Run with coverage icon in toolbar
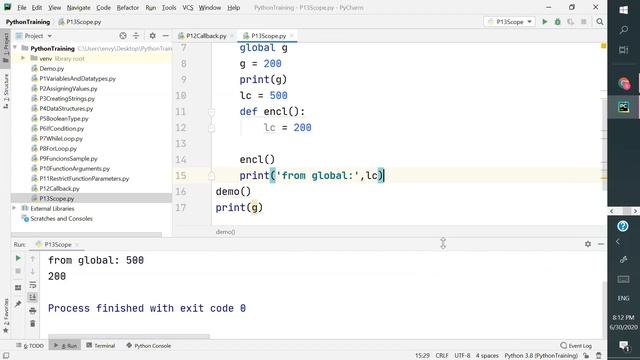 tap(571, 22)
